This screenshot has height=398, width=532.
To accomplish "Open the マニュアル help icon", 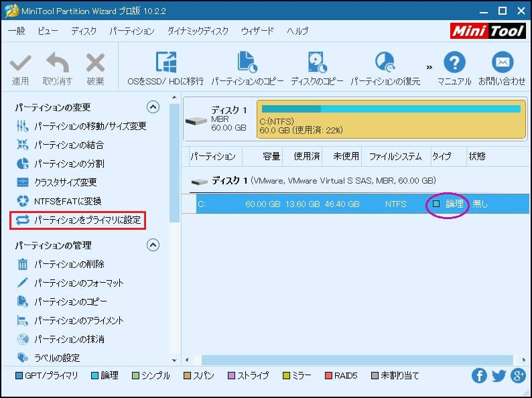I will click(x=454, y=62).
